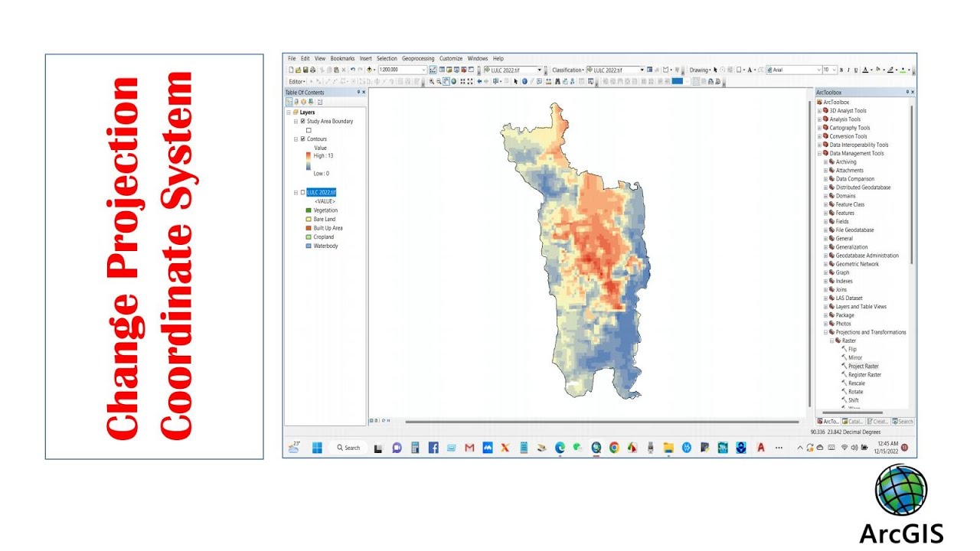The height and width of the screenshot is (551, 980).
Task: Click the Windows Start button
Action: (x=317, y=448)
